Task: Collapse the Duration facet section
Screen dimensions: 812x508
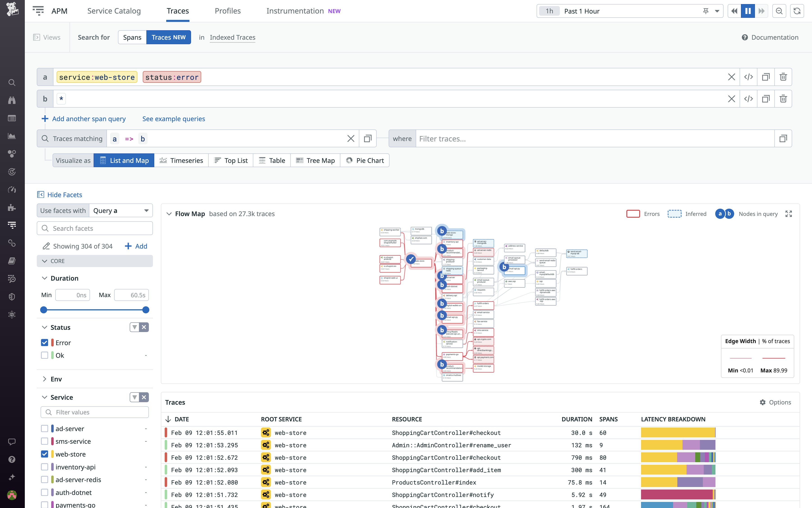Action: 45,278
